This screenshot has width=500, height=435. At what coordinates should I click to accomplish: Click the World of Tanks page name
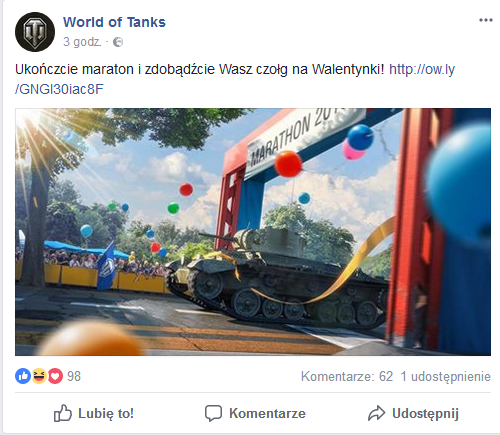pos(114,22)
